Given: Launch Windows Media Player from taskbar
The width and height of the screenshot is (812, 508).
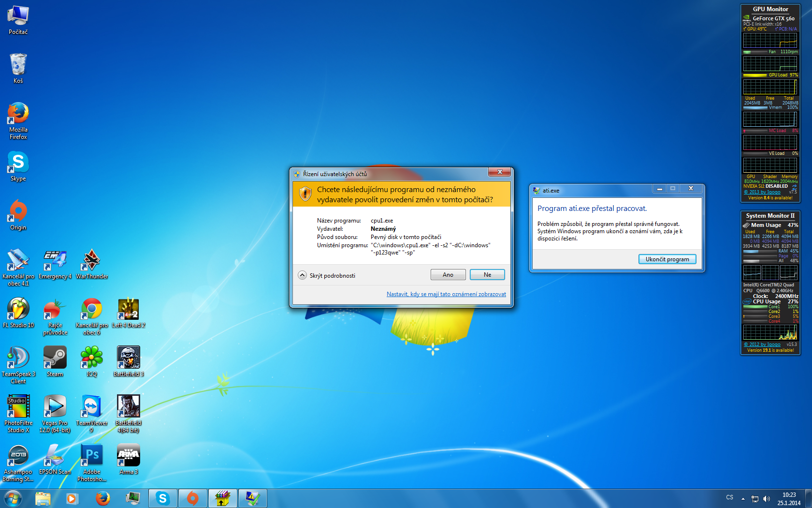Looking at the screenshot, I should point(72,498).
